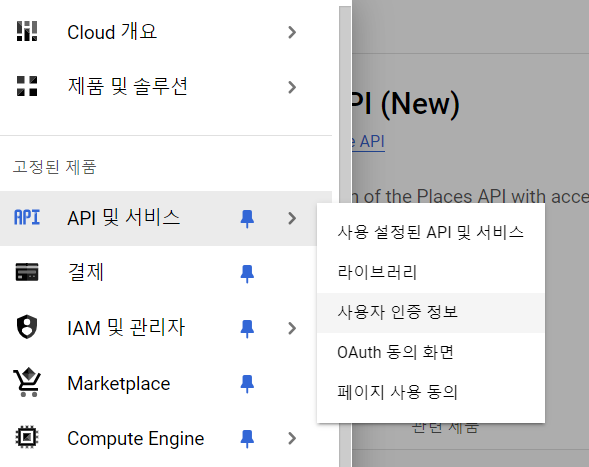Open Compute Engine menu item
The image size is (589, 467).
(166, 438)
